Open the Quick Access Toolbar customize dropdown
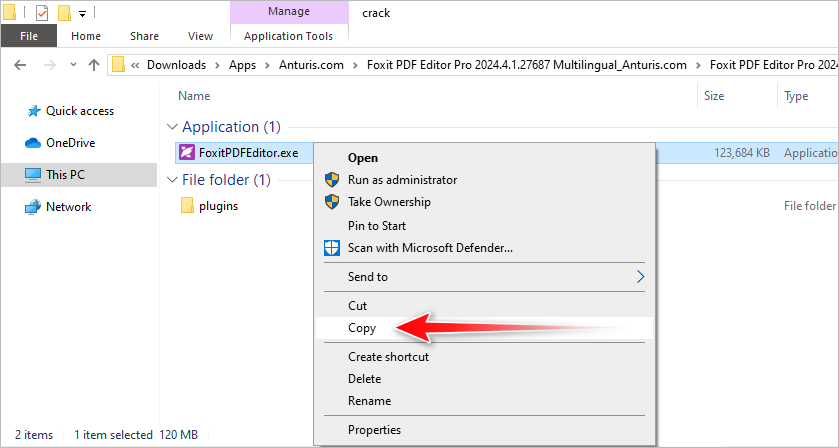The image size is (839, 448). (x=82, y=14)
